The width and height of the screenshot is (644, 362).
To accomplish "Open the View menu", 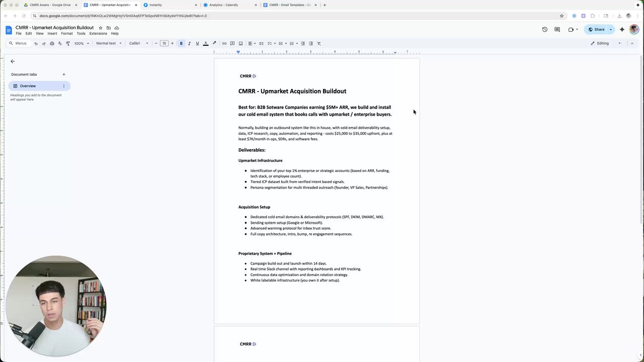I will [x=40, y=34].
